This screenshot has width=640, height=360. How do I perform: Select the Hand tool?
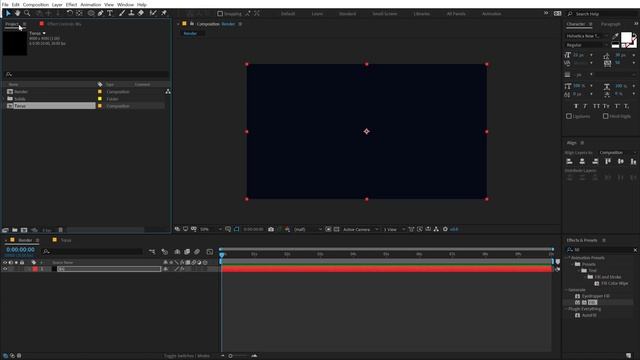[x=18, y=13]
